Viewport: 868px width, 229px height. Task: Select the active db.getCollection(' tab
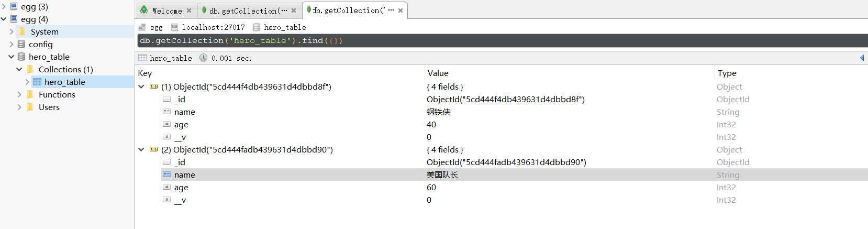pos(354,10)
